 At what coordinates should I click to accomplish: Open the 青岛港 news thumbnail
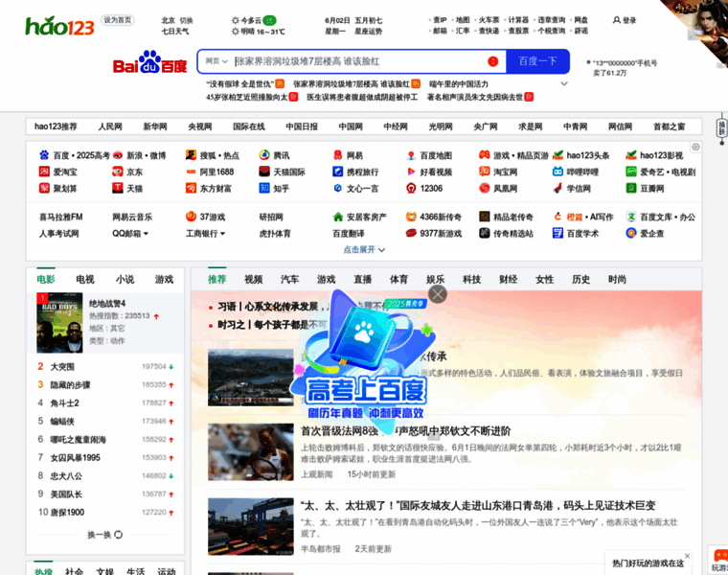point(251,527)
